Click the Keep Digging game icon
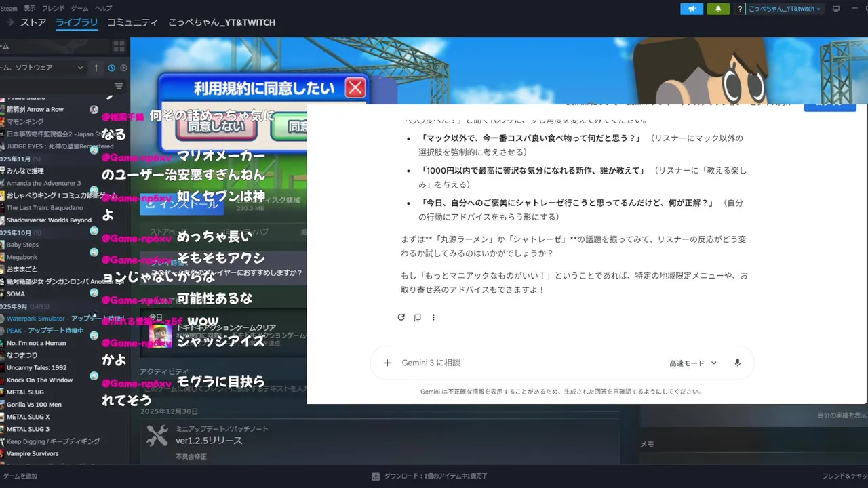This screenshot has height=488, width=868. coord(2,441)
